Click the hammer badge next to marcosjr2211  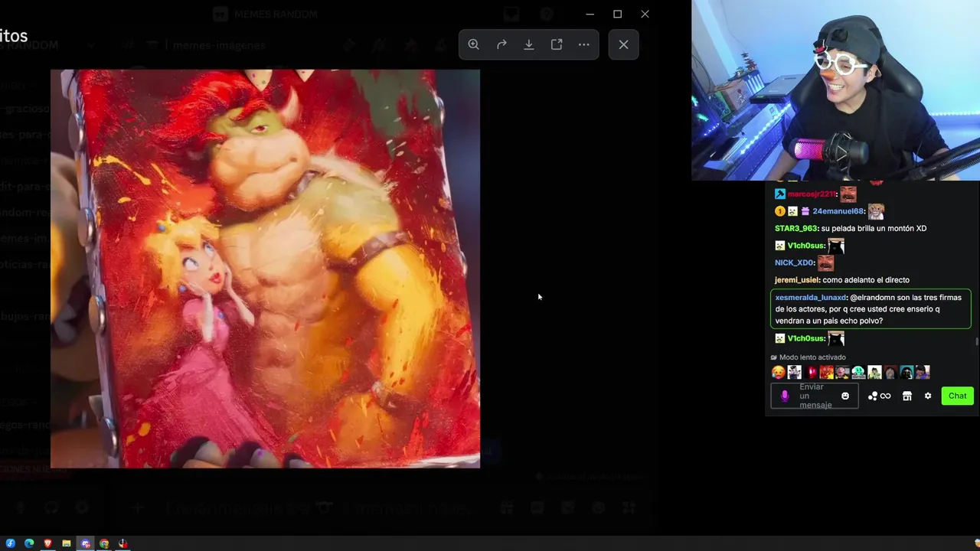780,194
